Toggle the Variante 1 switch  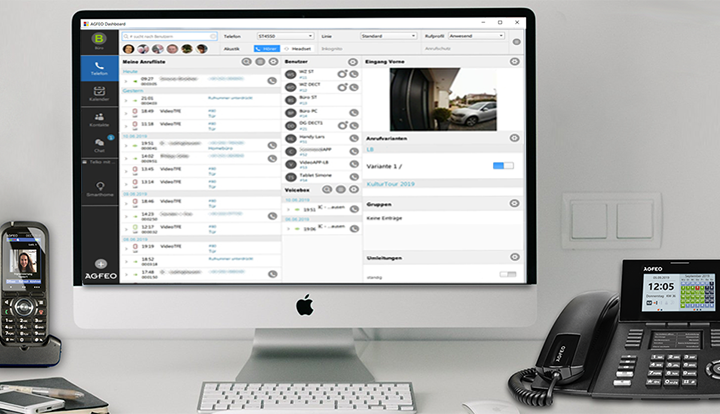504,165
